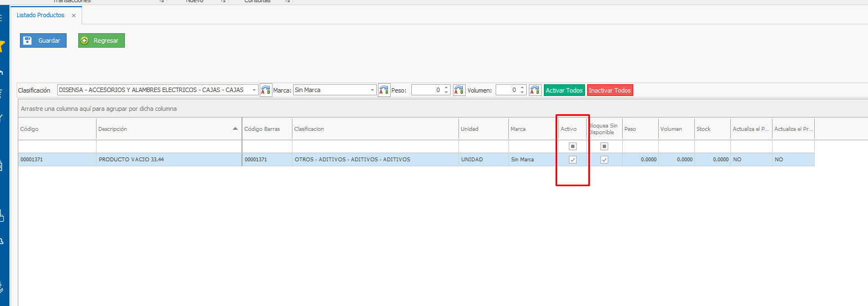Screen dimensions: 868x306
Task: Click the Código filter row input cell
Action: [x=57, y=146]
